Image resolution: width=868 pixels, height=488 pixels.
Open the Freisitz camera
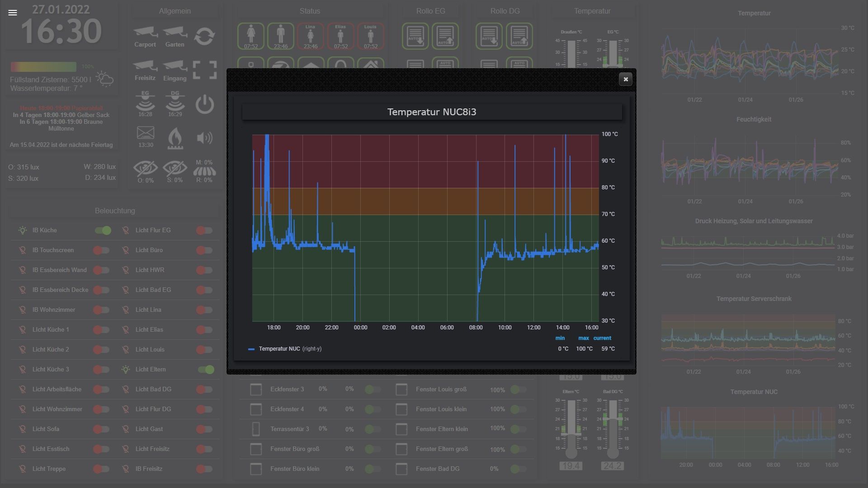point(145,66)
